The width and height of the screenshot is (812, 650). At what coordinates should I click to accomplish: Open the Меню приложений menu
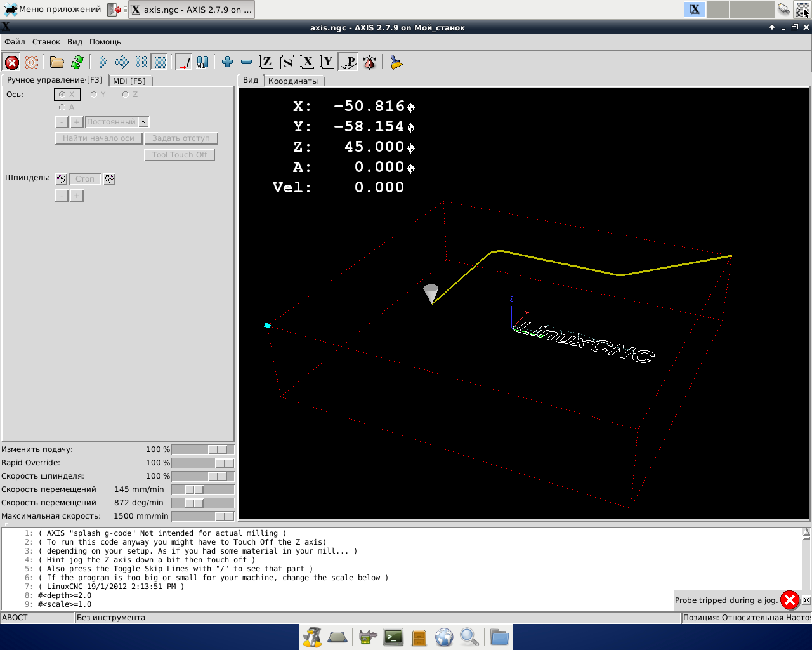pyautogui.click(x=52, y=10)
